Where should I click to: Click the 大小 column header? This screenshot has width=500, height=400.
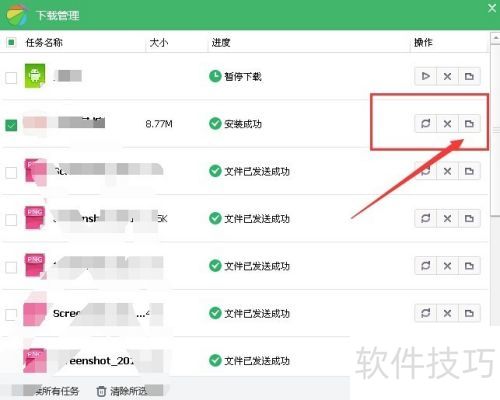(159, 43)
